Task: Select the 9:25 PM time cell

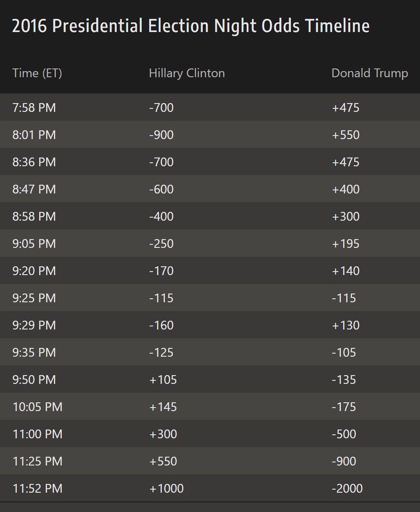Action: point(34,298)
